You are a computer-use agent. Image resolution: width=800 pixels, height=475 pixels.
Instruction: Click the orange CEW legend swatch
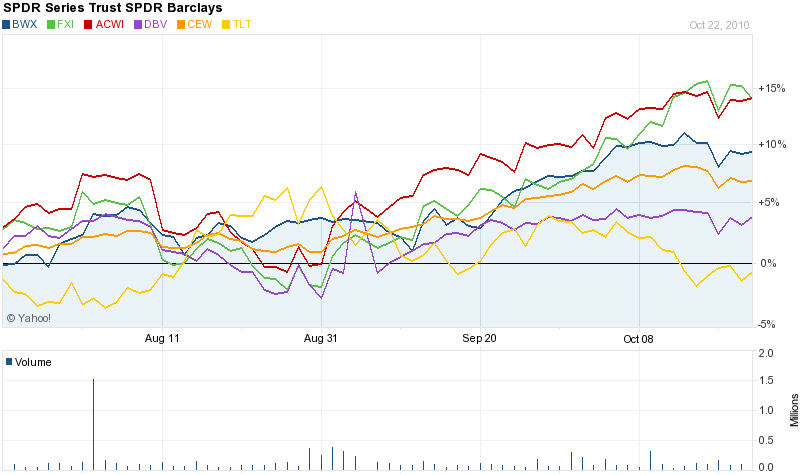click(x=181, y=24)
